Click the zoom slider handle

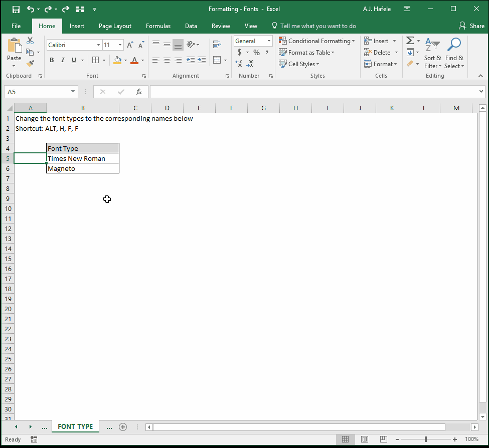pos(426,439)
